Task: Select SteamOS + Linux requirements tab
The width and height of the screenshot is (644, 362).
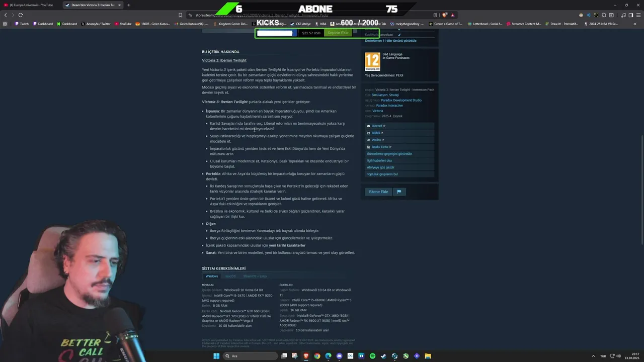Action: coord(255,276)
